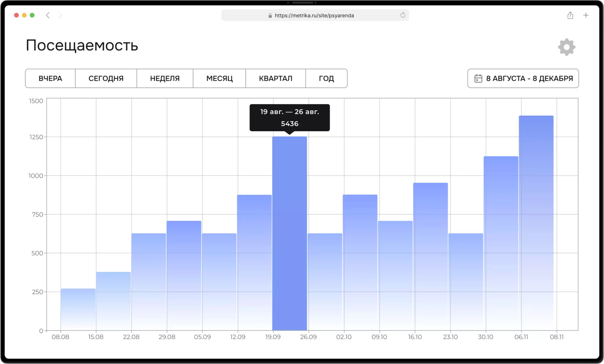Click the 1000 y-axis label
Image resolution: width=604 pixels, height=364 pixels.
pyautogui.click(x=36, y=176)
